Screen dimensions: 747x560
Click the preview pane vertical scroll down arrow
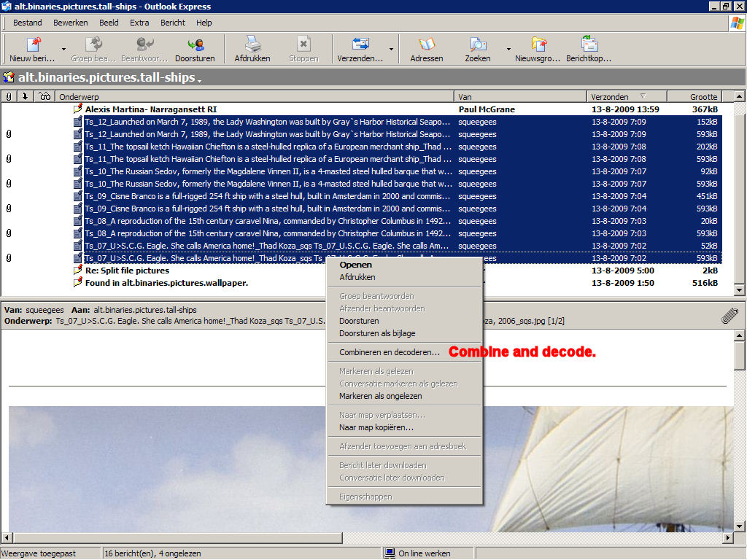(x=740, y=526)
